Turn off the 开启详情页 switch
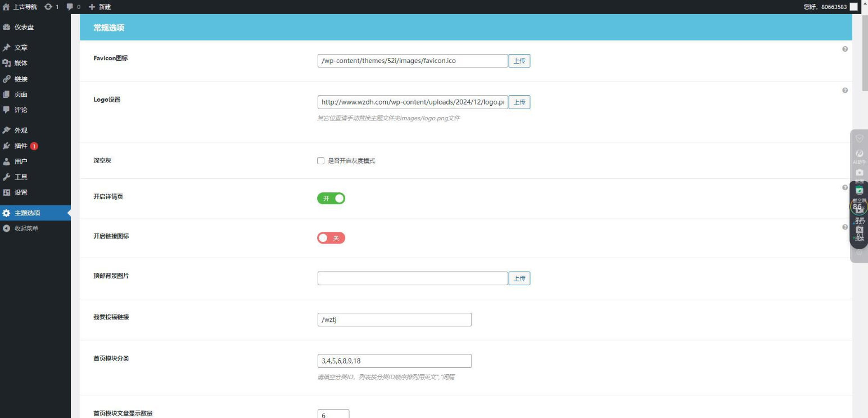The height and width of the screenshot is (418, 868). coord(331,199)
